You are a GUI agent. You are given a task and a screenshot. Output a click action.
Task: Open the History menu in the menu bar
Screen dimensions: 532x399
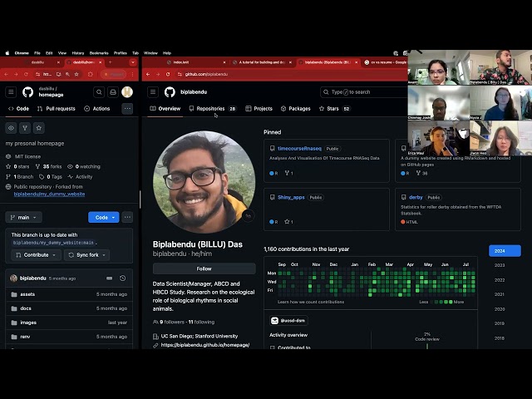pos(78,53)
